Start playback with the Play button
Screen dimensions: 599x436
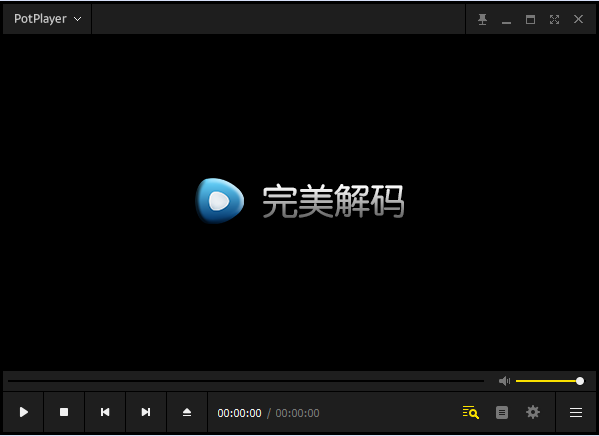click(23, 412)
